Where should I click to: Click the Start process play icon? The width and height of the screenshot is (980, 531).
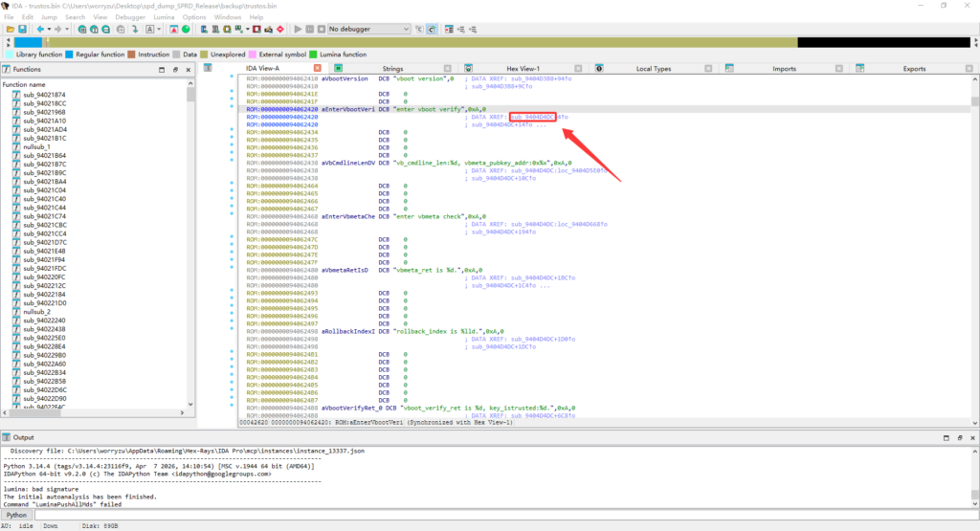pyautogui.click(x=298, y=30)
